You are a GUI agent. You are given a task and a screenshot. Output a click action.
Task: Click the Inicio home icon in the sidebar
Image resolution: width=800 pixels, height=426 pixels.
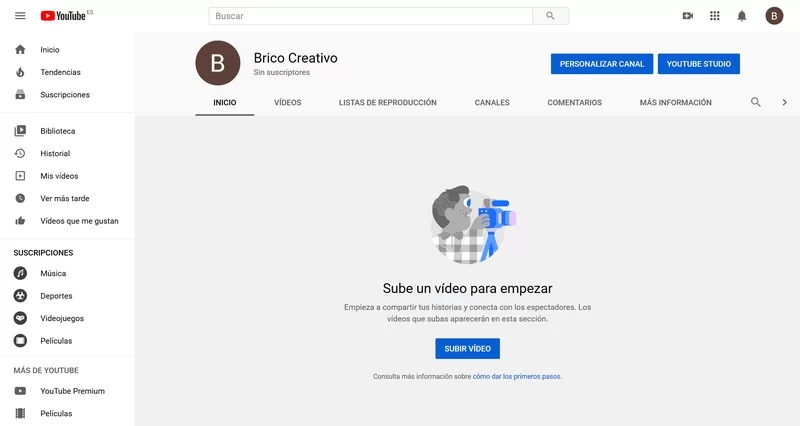pos(20,49)
